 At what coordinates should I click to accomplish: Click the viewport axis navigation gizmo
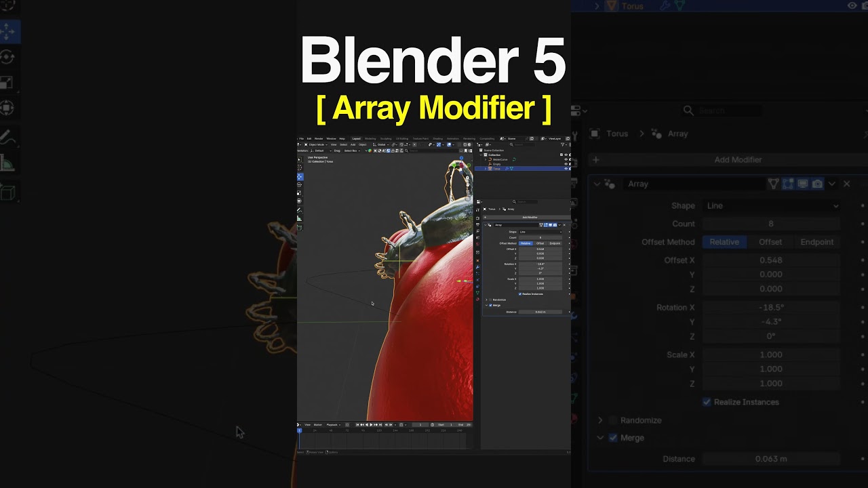click(462, 165)
